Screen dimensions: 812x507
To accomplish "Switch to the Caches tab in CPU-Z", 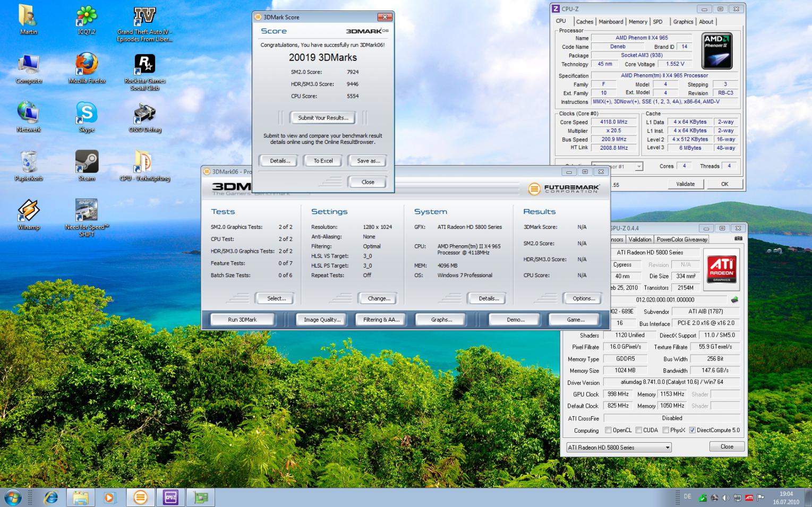I will point(585,22).
